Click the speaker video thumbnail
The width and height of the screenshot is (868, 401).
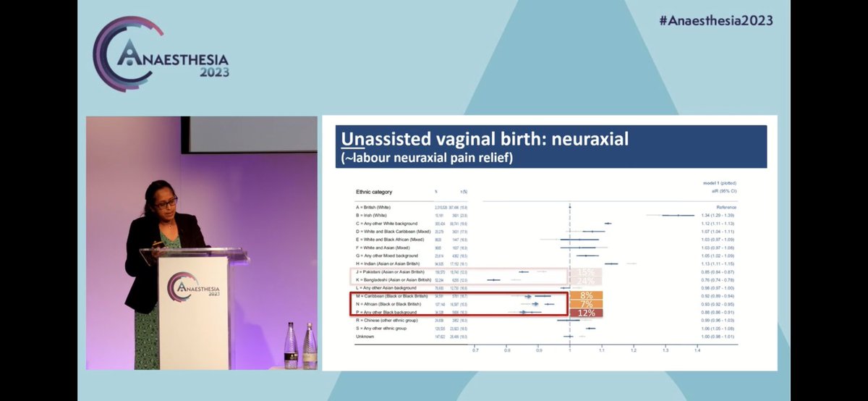pyautogui.click(x=202, y=242)
